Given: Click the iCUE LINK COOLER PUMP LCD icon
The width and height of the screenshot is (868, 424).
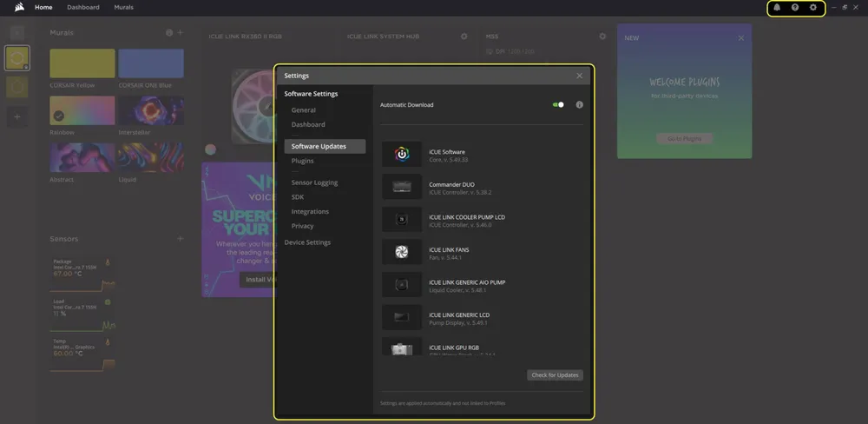Looking at the screenshot, I should point(402,220).
